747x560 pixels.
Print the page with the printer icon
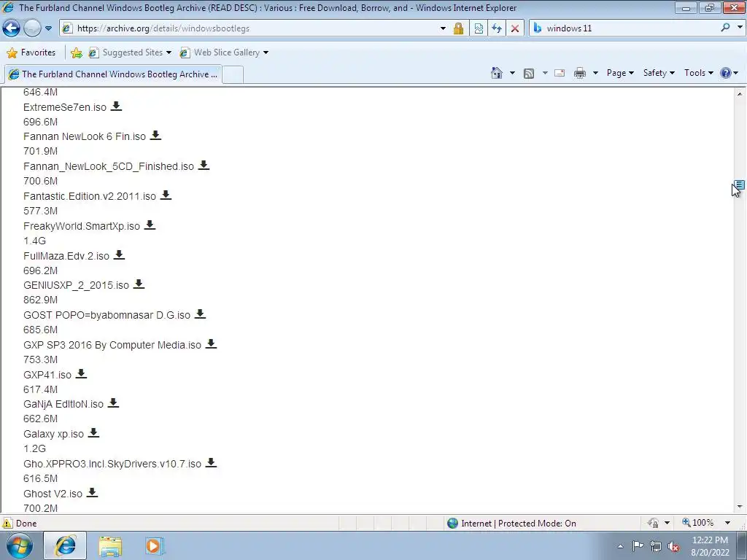(580, 73)
